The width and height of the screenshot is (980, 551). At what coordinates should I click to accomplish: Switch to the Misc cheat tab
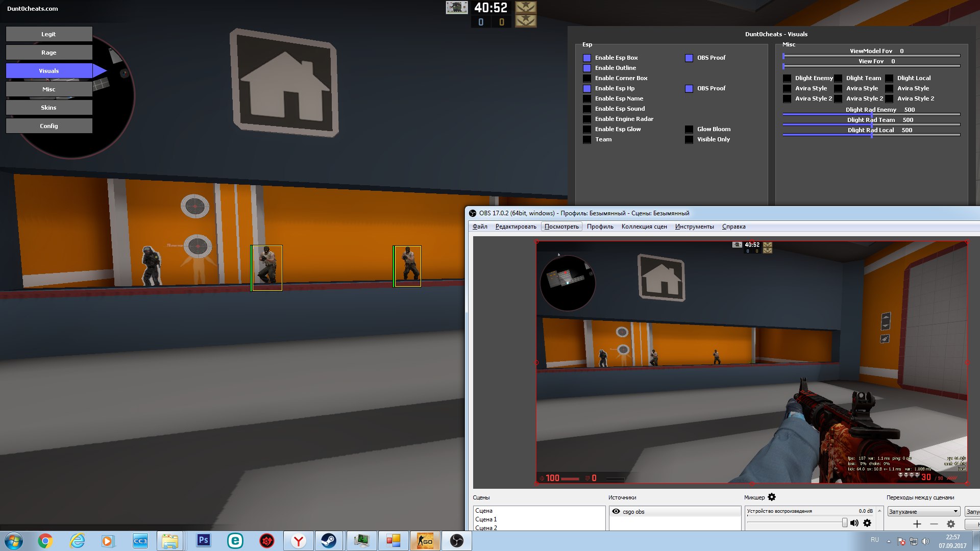[49, 89]
